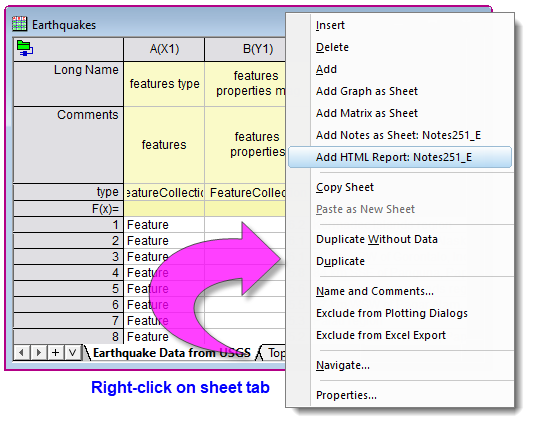
Task: Click Insert in the context menu
Action: click(x=330, y=25)
